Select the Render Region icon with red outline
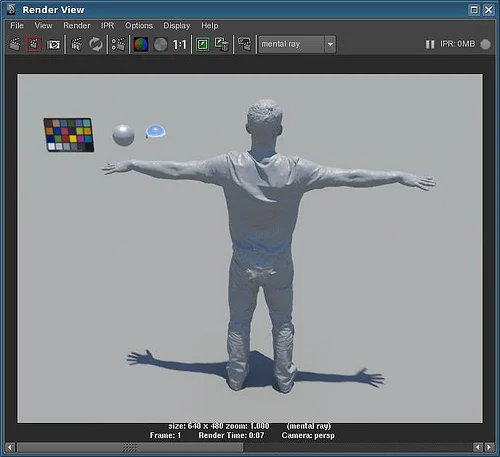Screen dimensions: 500x457 tap(34, 44)
